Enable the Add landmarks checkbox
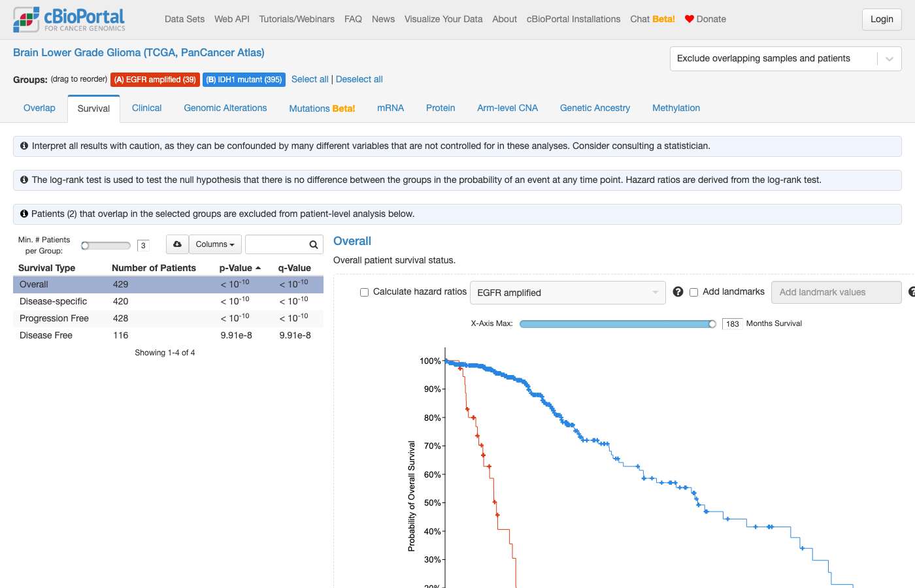The image size is (915, 588). pos(694,292)
